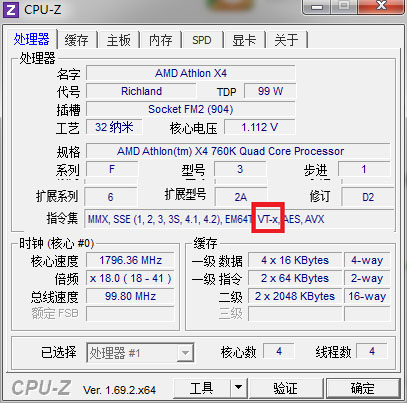Minimize the CPU-Z window
Viewport: 407px width, 403px height.
point(317,7)
